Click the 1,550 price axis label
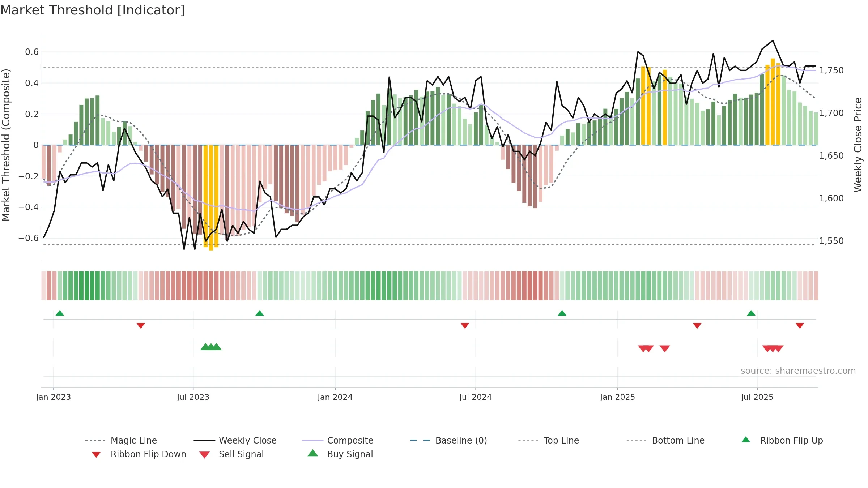The image size is (868, 488). pos(831,241)
